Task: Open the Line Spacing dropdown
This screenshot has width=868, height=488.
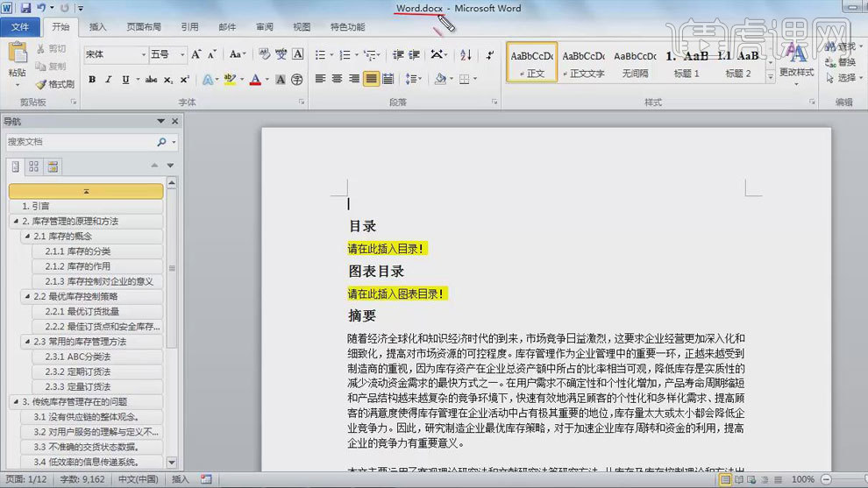Action: (x=413, y=79)
